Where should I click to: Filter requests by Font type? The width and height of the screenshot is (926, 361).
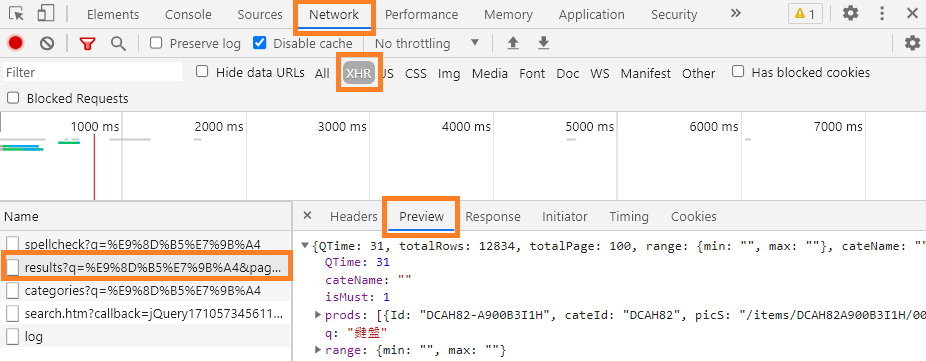532,73
